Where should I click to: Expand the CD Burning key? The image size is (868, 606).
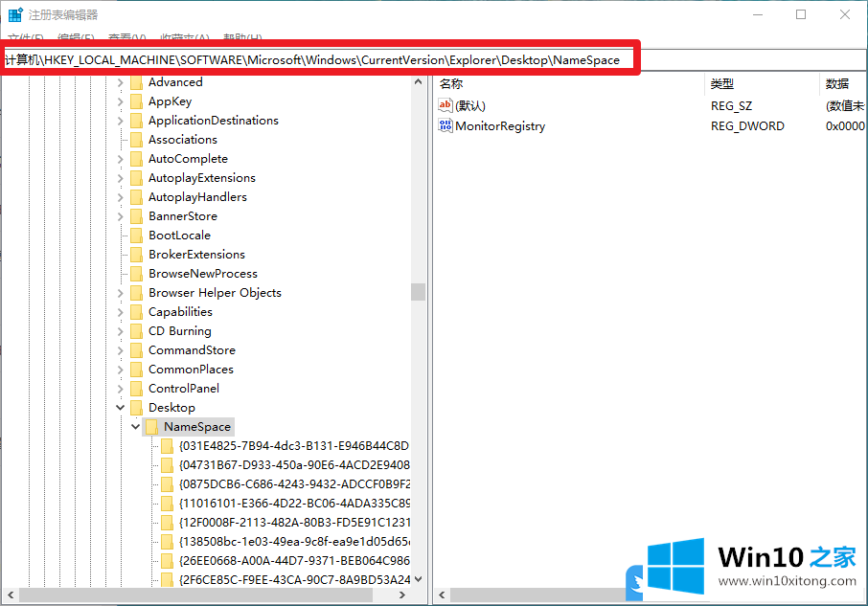pyautogui.click(x=120, y=332)
